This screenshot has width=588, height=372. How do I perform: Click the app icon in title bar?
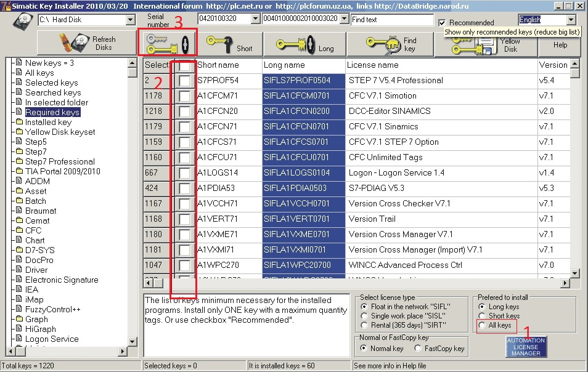pyautogui.click(x=6, y=6)
